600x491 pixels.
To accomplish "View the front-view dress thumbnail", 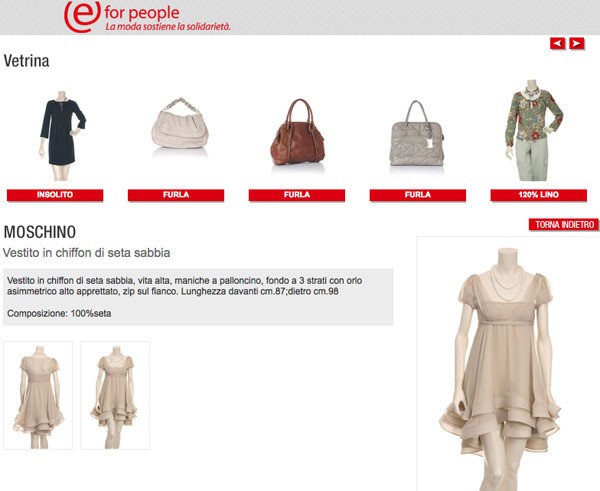I will [38, 395].
